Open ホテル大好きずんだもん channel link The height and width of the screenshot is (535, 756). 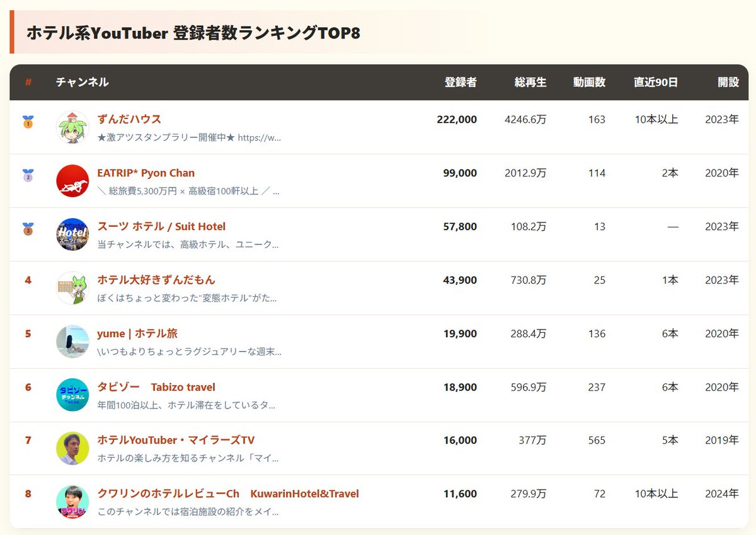(x=156, y=280)
